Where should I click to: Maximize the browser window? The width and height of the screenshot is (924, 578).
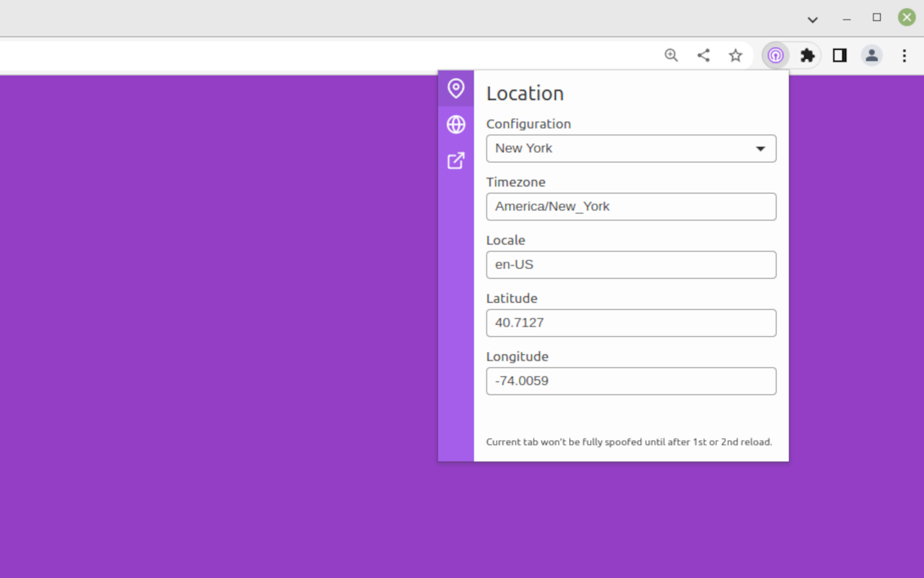point(876,18)
